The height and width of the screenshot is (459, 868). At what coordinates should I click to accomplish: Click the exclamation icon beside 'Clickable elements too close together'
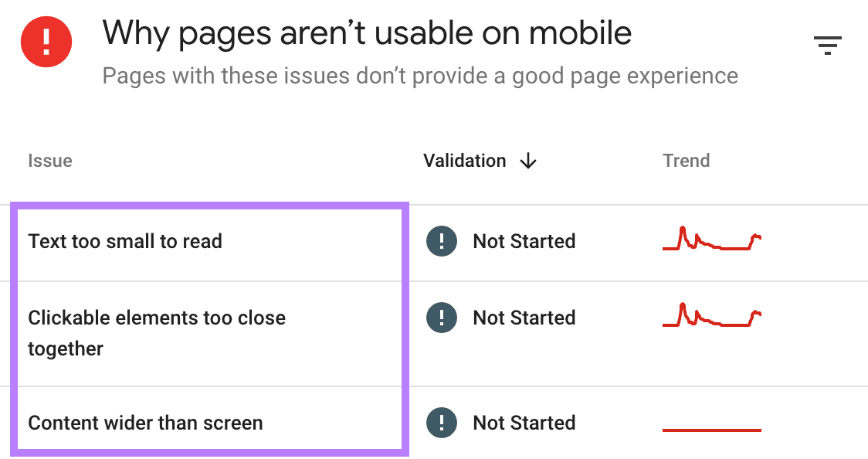click(x=441, y=318)
